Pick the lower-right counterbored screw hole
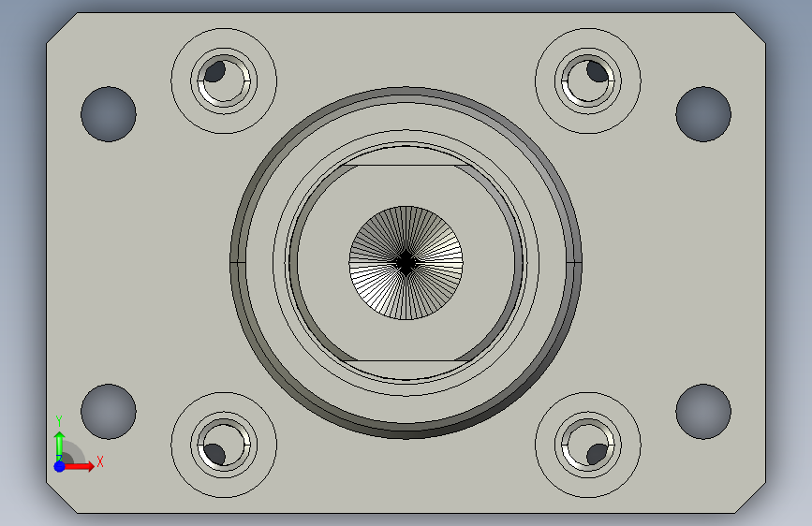Viewport: 812px width, 526px height. [x=588, y=445]
